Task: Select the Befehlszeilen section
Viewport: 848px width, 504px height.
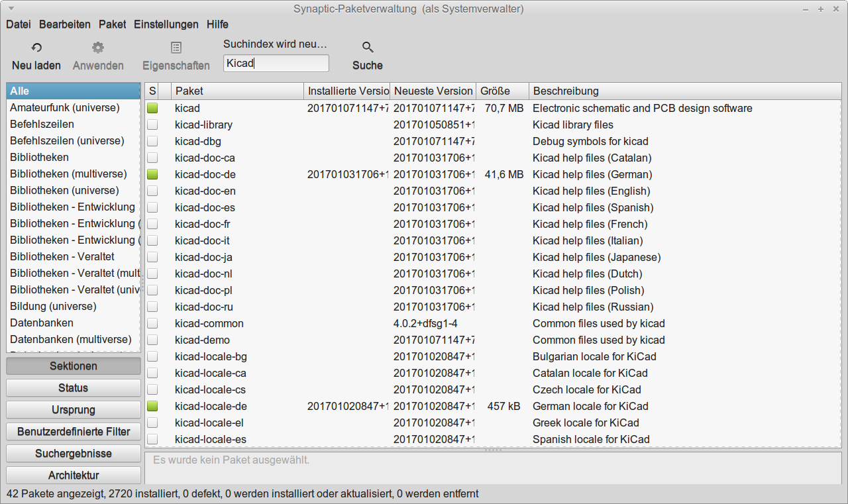Action: pos(73,125)
